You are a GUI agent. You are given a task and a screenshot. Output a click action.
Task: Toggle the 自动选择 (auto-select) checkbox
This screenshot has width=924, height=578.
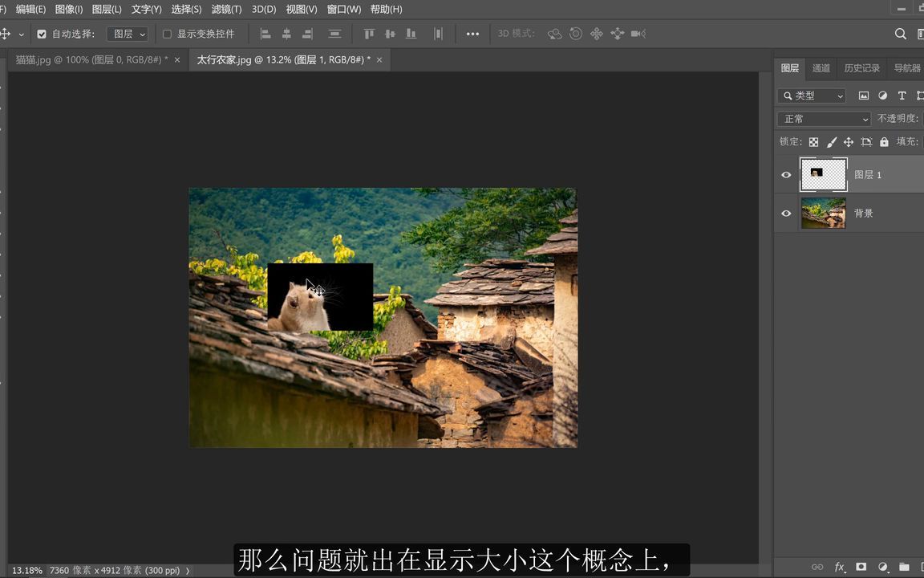click(x=42, y=34)
